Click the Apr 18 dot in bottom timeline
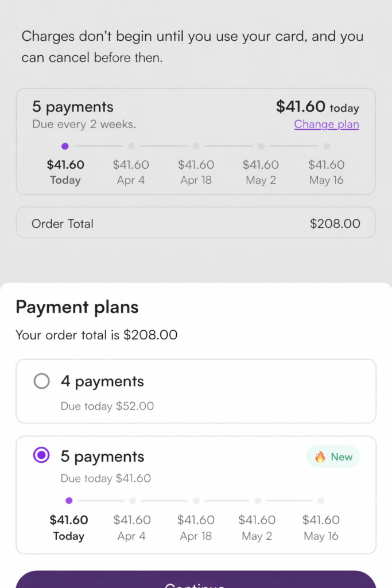This screenshot has height=588, width=392. [x=196, y=501]
